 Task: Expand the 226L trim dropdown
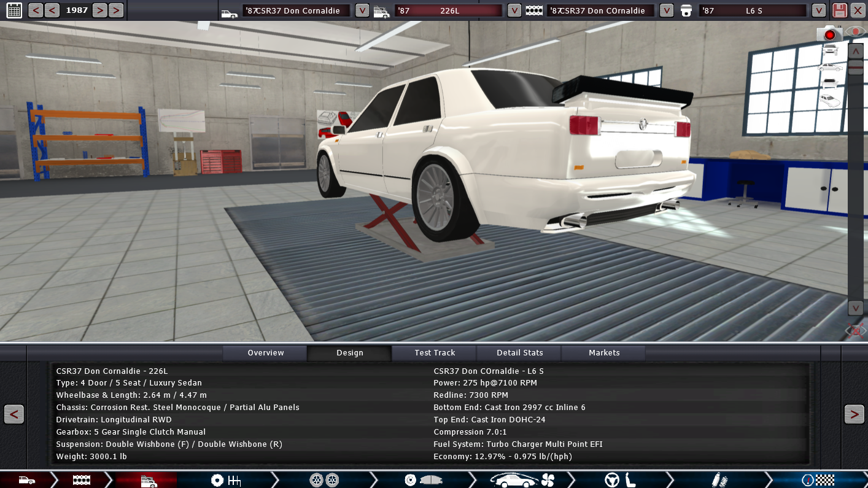[x=514, y=10]
